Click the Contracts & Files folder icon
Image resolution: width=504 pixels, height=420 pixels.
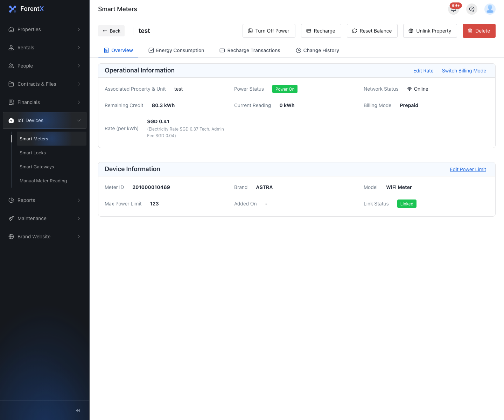pyautogui.click(x=11, y=84)
